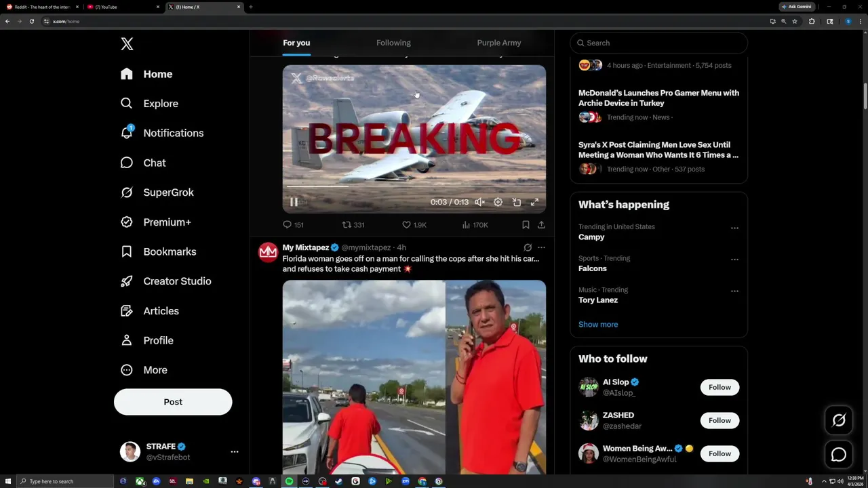Follow the ZASHED account

(x=719, y=421)
